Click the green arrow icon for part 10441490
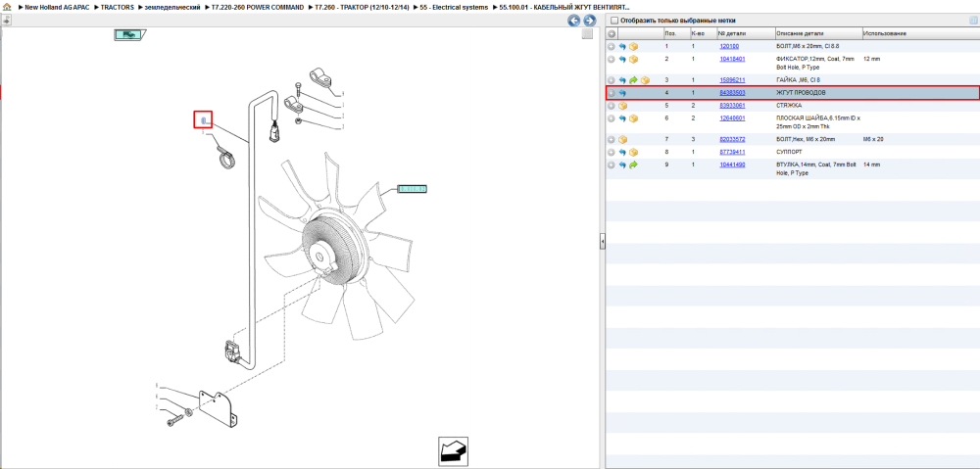980x469 pixels. click(634, 164)
